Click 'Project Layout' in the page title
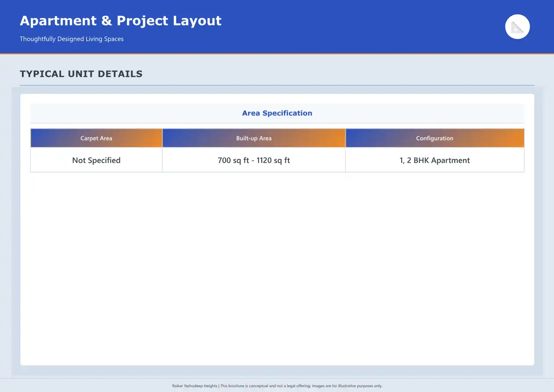Image resolution: width=554 pixels, height=392 pixels. click(169, 21)
